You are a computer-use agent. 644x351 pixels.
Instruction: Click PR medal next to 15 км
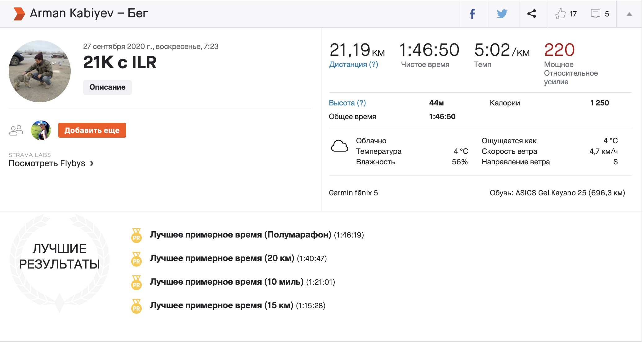point(136,306)
